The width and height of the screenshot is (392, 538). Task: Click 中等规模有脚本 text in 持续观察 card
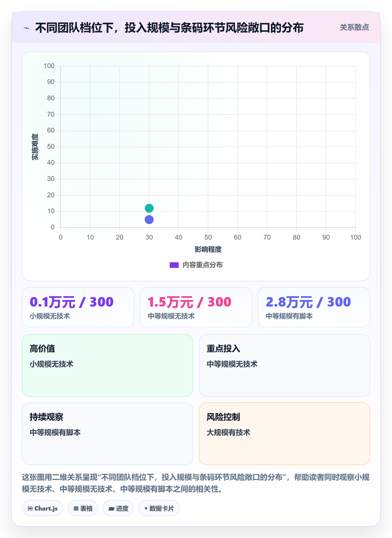pyautogui.click(x=55, y=432)
